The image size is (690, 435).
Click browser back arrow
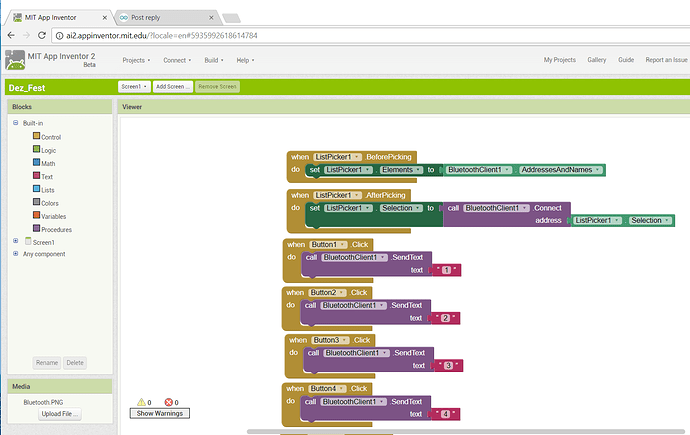(x=11, y=35)
